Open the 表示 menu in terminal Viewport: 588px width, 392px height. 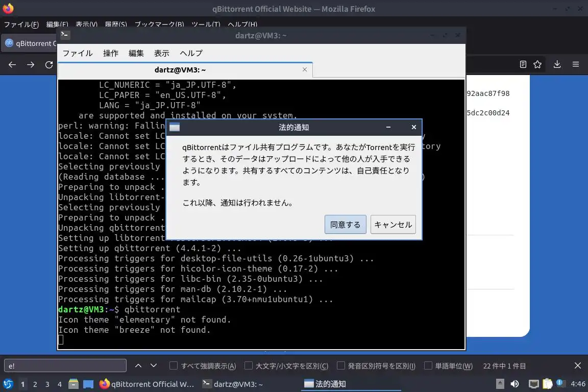[x=162, y=53]
